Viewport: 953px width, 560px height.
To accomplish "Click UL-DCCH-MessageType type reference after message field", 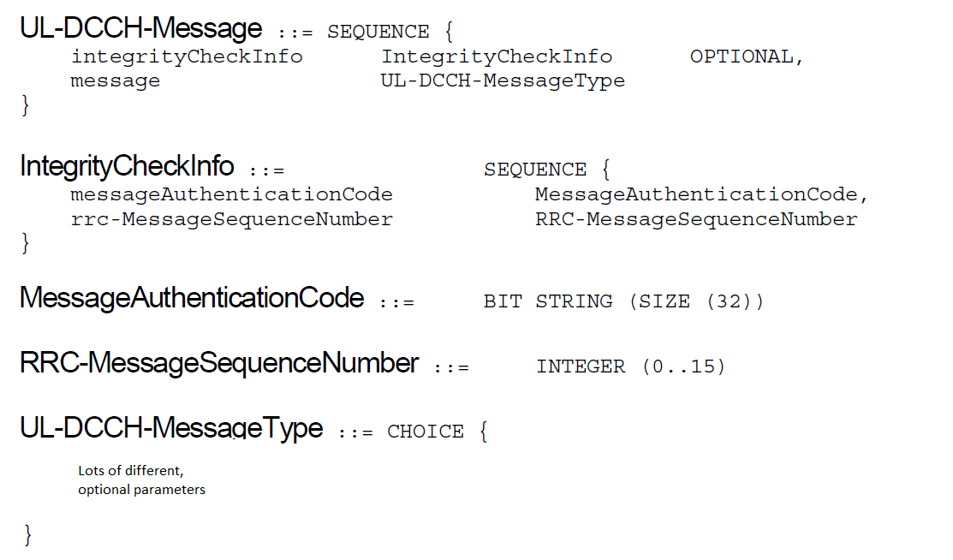I will tap(503, 81).
